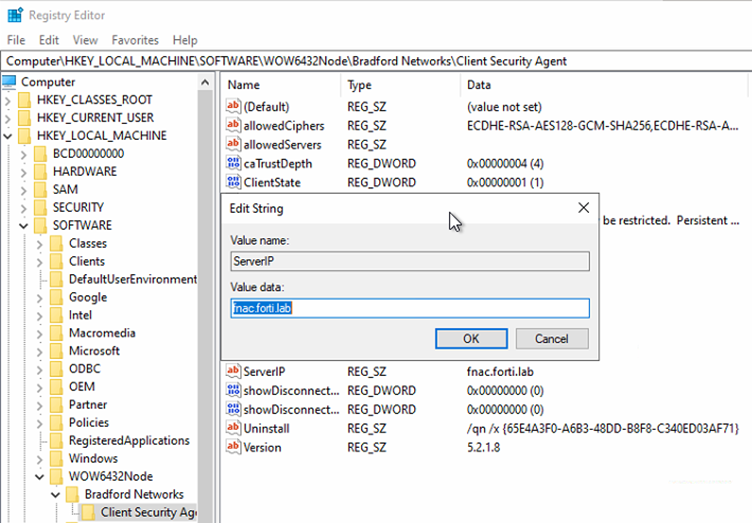Open the Favorites menu
Image resolution: width=752 pixels, height=523 pixels.
point(135,40)
